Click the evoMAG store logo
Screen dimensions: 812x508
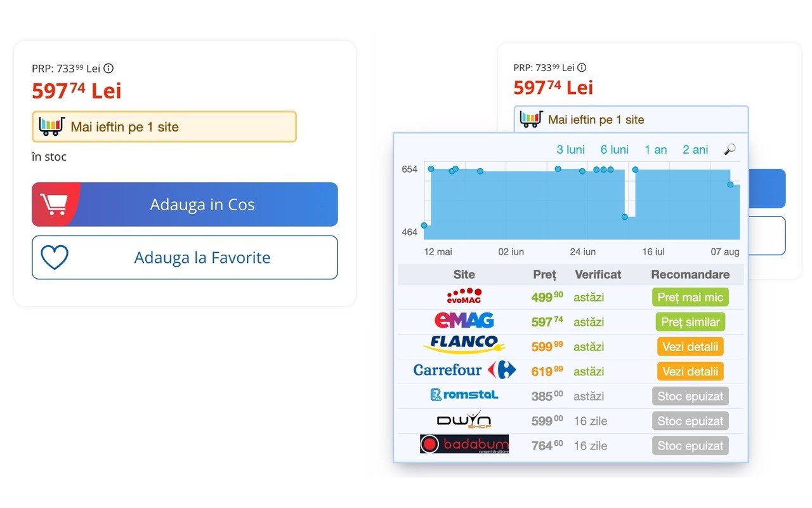coord(464,297)
